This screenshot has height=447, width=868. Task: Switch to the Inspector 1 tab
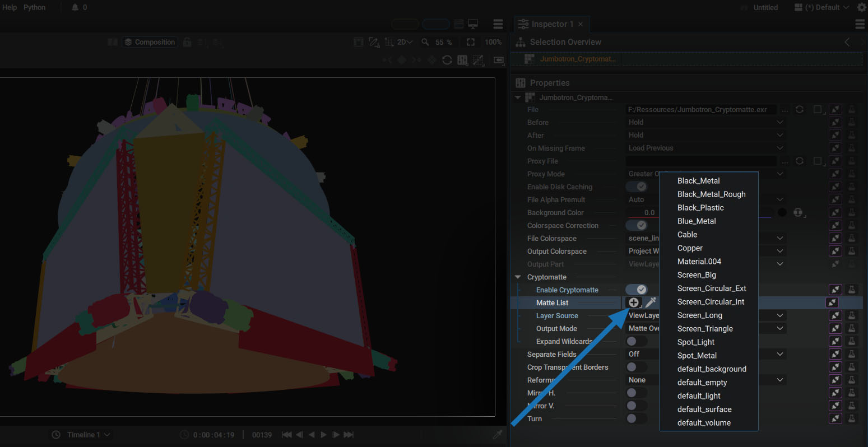[551, 24]
